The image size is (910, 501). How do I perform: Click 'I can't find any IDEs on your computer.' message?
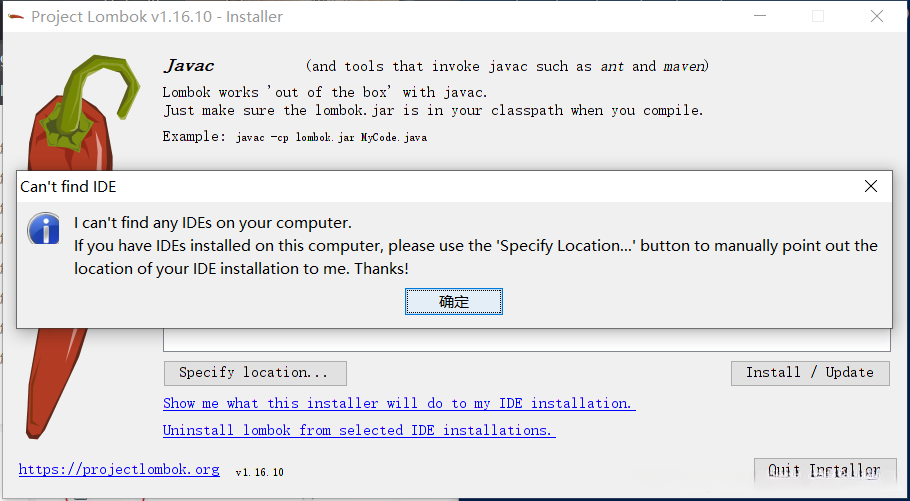click(213, 223)
